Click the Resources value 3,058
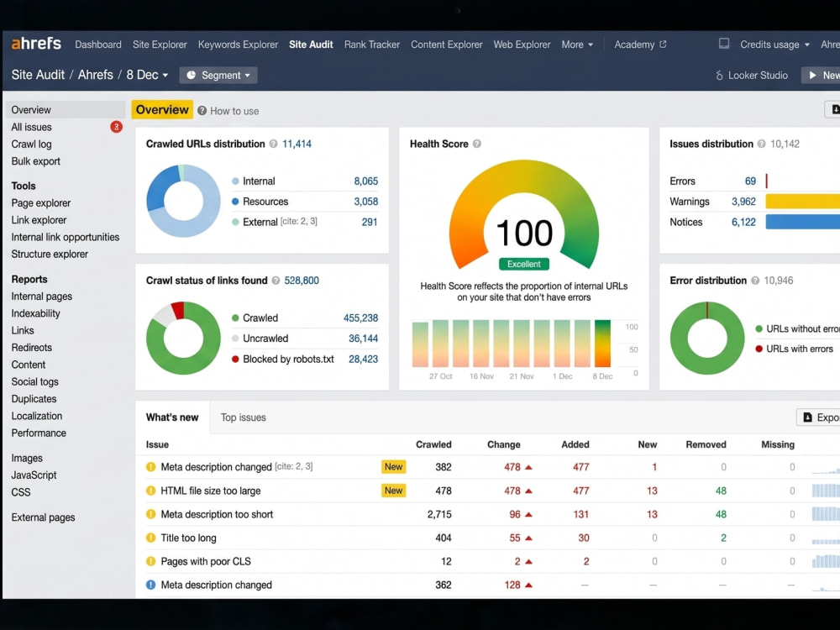840x630 pixels. tap(366, 202)
